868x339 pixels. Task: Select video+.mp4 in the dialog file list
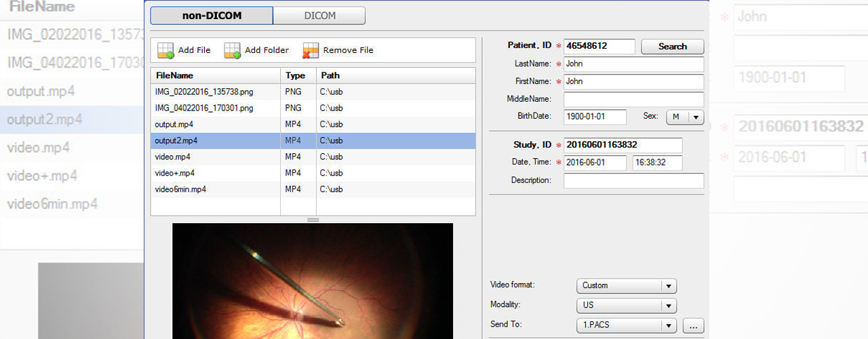click(x=313, y=173)
